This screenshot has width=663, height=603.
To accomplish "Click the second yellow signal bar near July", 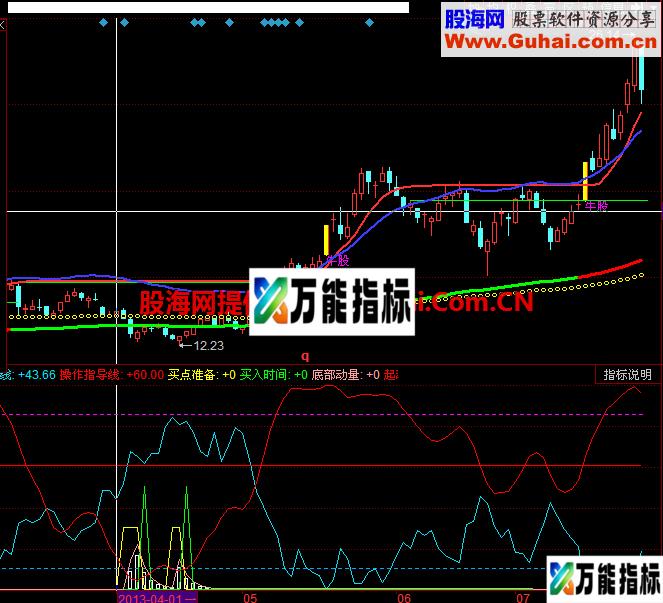I will coord(585,179).
